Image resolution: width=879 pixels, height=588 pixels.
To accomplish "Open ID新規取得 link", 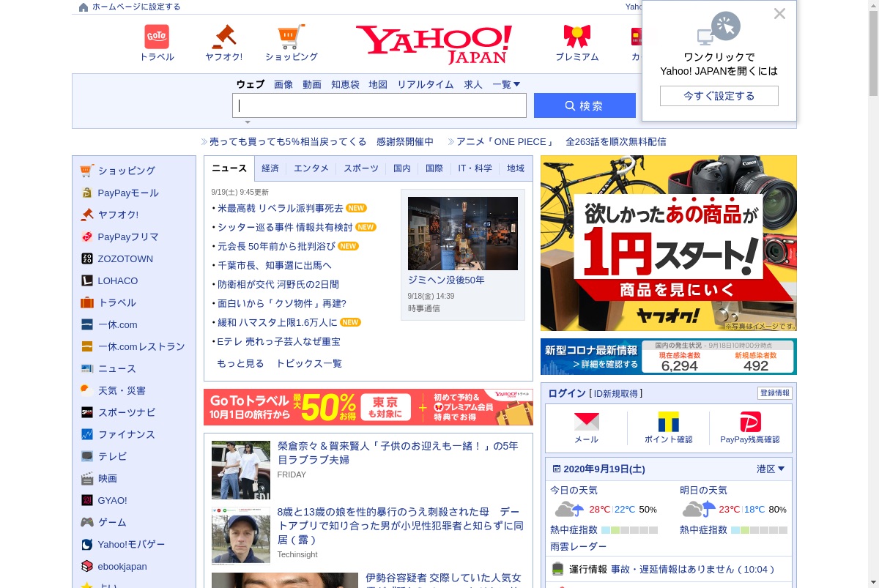I will [x=615, y=393].
